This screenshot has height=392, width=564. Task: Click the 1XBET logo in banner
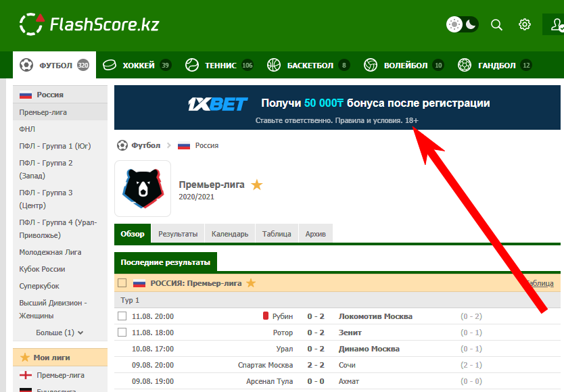click(218, 104)
